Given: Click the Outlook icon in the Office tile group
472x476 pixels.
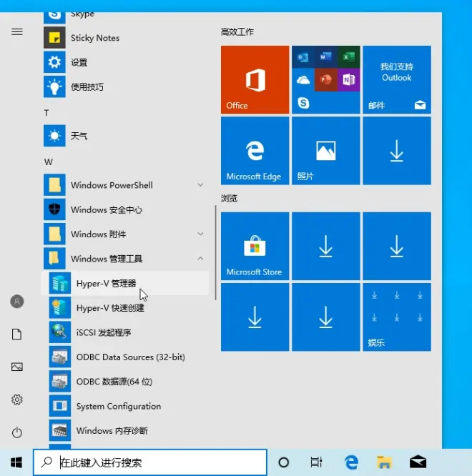Looking at the screenshot, I should [303, 56].
